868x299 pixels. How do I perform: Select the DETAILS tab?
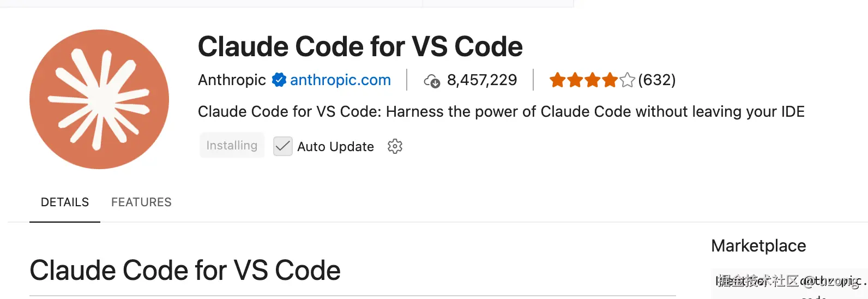65,202
